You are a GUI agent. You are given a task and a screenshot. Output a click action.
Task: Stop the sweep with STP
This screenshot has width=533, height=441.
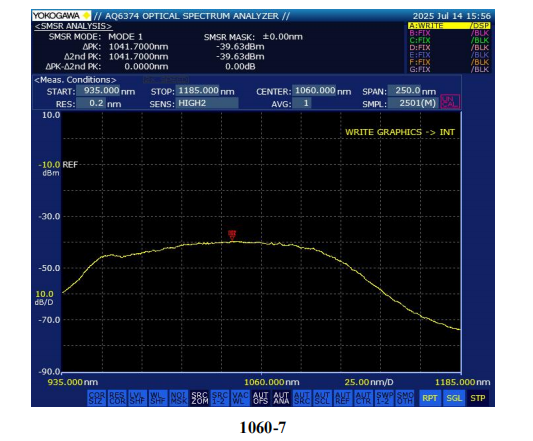point(478,398)
